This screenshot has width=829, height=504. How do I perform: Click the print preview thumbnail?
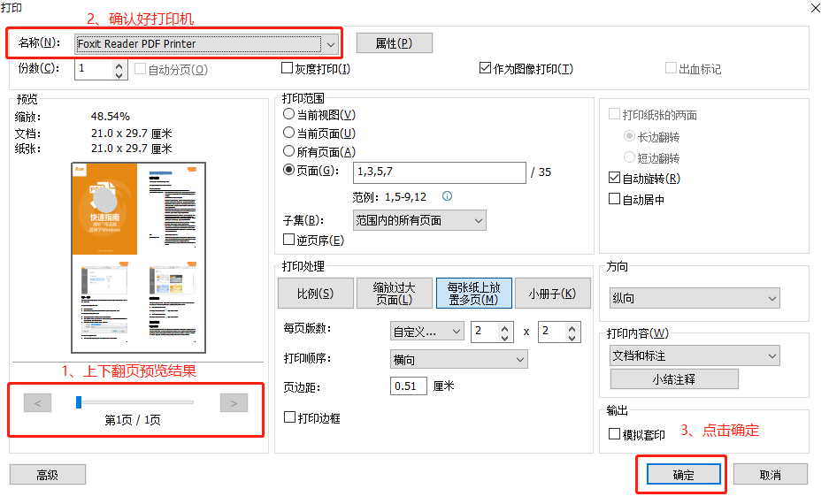pyautogui.click(x=139, y=257)
